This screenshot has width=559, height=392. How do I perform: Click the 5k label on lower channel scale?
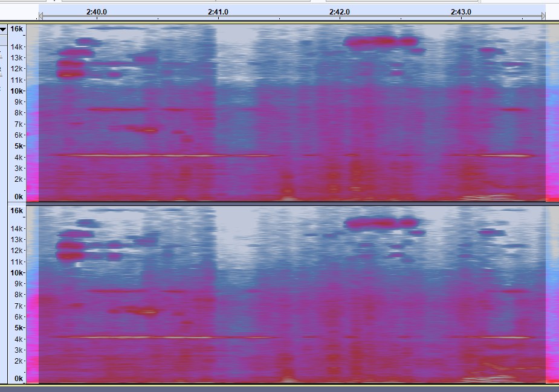19,327
